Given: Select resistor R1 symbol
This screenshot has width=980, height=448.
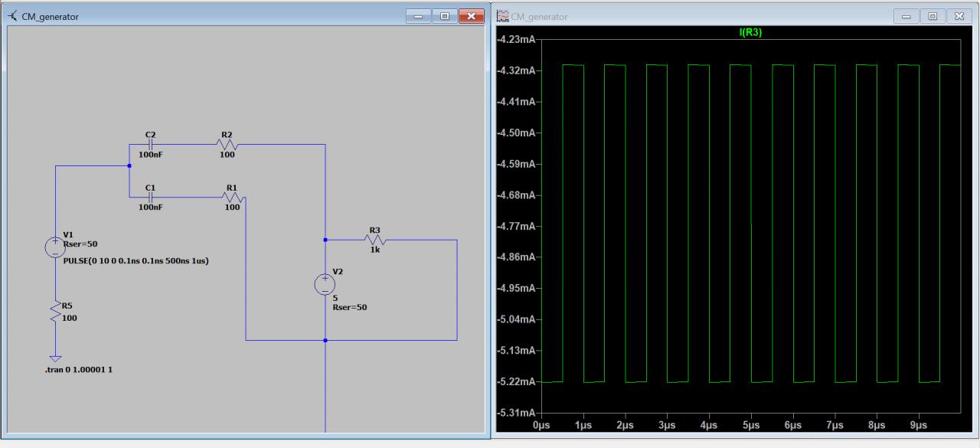Looking at the screenshot, I should coord(232,197).
